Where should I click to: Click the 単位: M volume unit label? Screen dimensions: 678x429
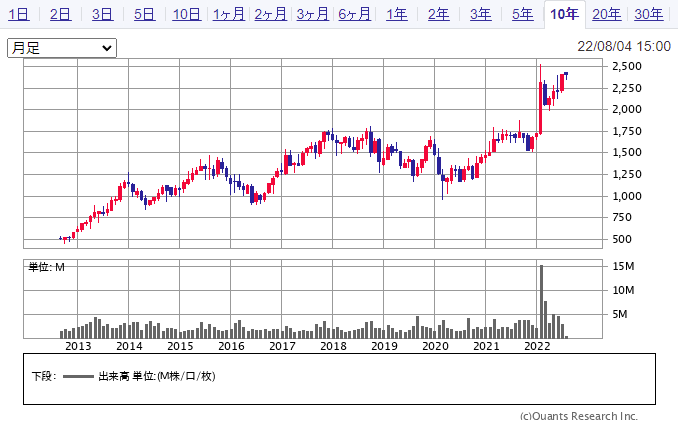click(47, 267)
